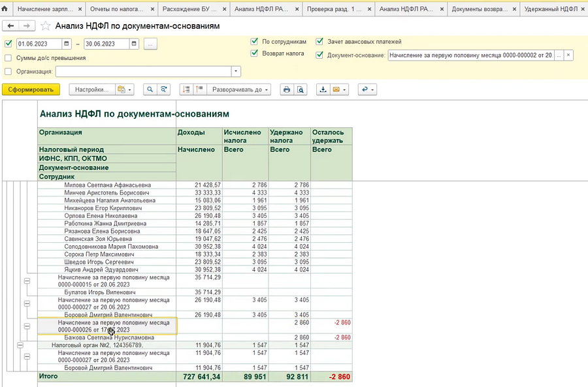Open the Настройки... button
The width and height of the screenshot is (588, 387).
coord(92,89)
